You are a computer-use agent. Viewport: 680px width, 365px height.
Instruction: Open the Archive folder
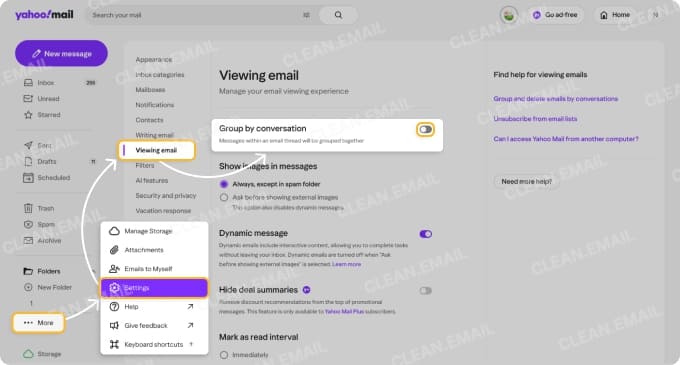click(49, 241)
